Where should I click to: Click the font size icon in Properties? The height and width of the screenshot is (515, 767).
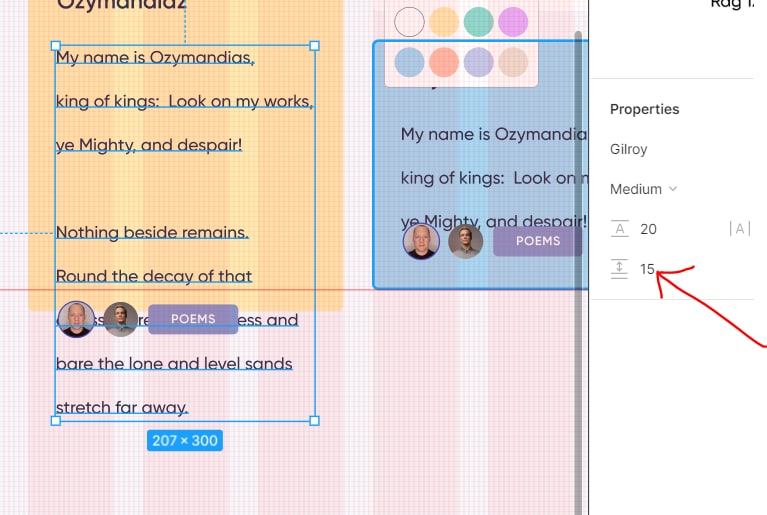[620, 229]
